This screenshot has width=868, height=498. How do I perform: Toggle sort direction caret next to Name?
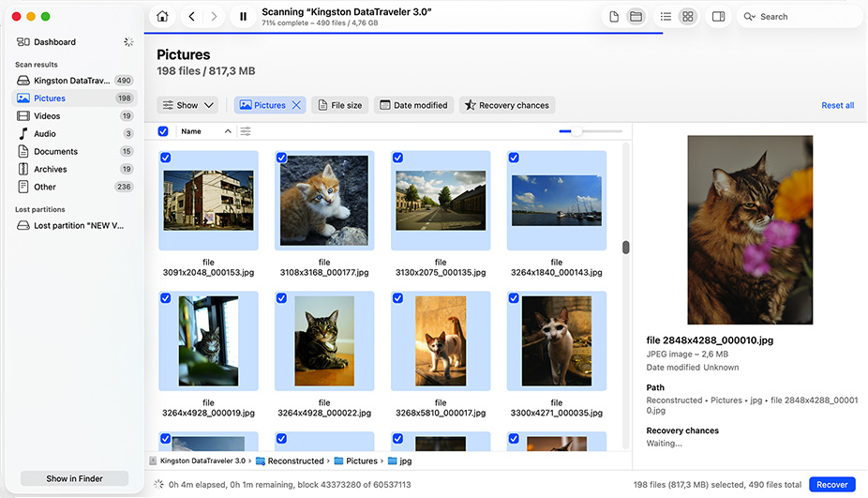point(228,131)
